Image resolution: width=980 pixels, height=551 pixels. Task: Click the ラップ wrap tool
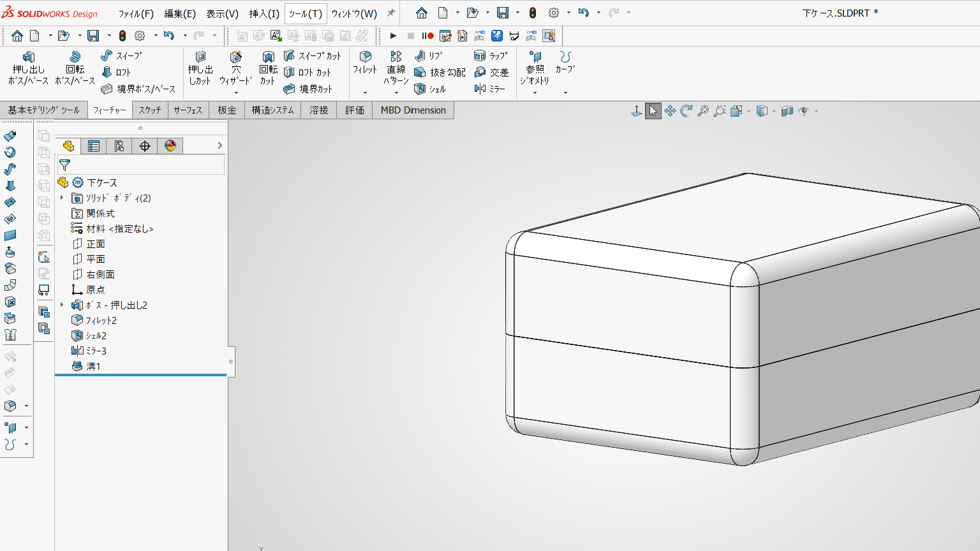[x=491, y=56]
